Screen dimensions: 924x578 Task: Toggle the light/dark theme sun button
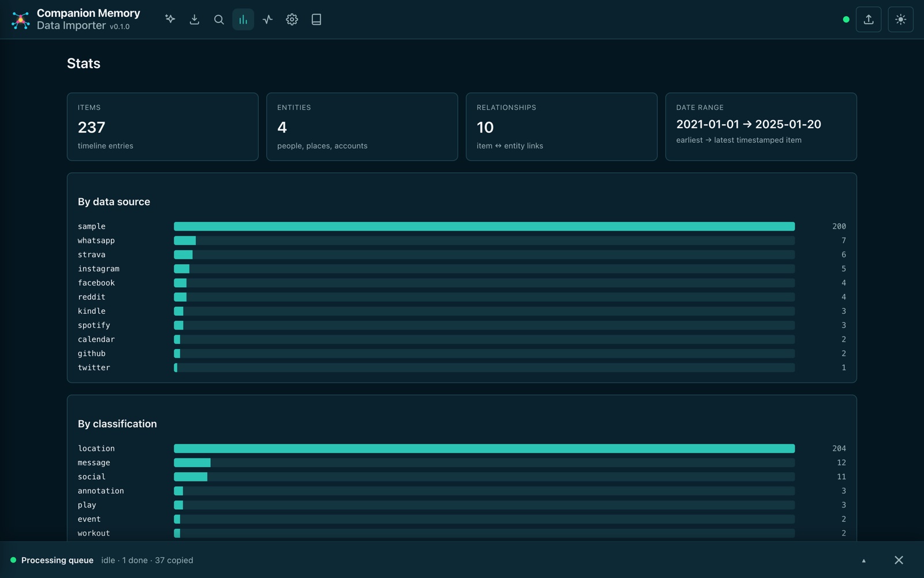(x=900, y=20)
